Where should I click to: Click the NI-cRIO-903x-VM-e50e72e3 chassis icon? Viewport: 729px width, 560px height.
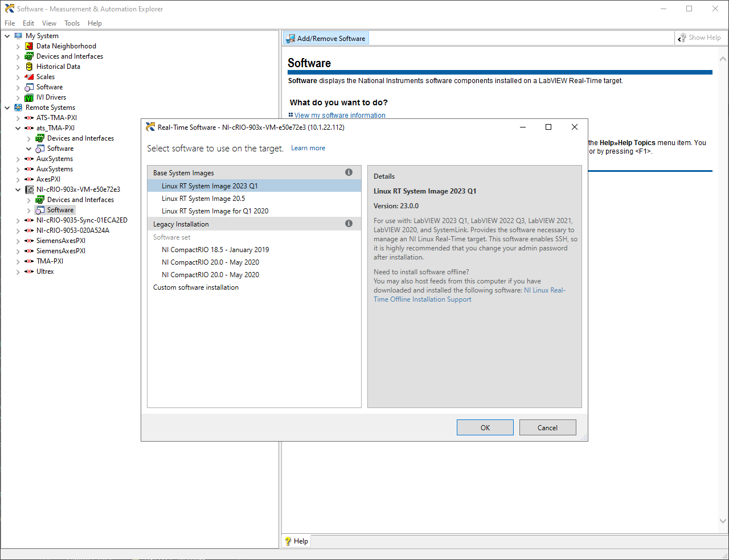coord(29,190)
